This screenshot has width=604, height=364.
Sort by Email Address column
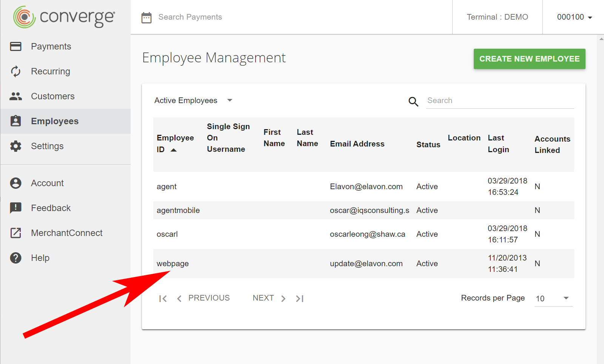coord(357,144)
